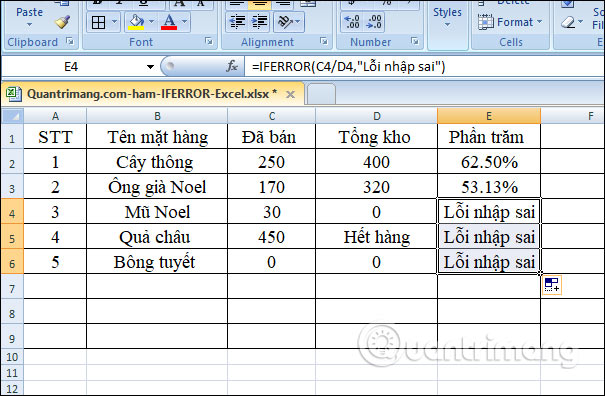Open Number group dialog launcher
The image size is (605, 396).
pyautogui.click(x=415, y=41)
